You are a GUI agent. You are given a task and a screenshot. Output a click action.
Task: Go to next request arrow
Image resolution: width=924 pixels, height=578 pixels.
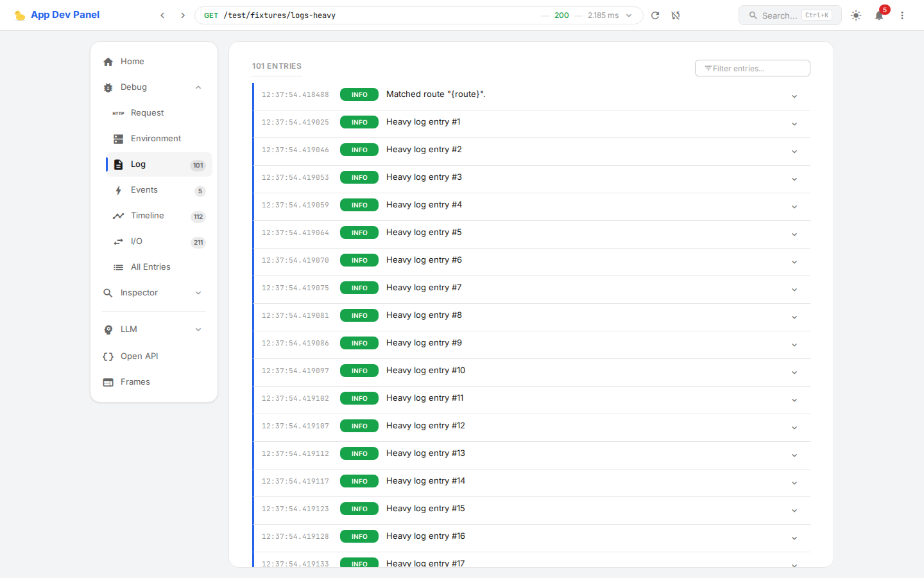click(x=183, y=15)
